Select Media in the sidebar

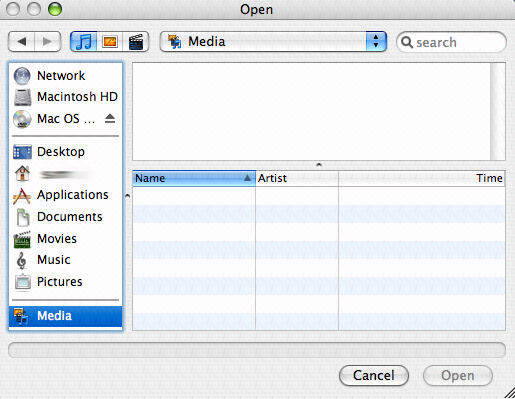tap(66, 316)
